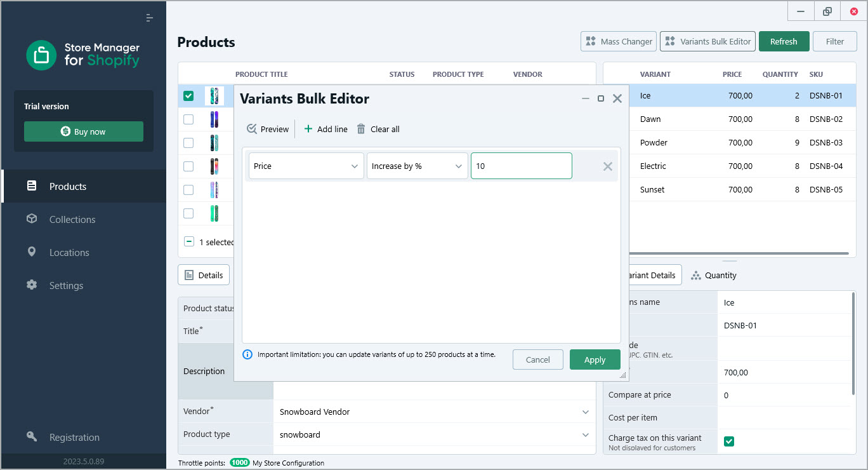Click the first product snowboard thumbnail
Viewport: 868px width, 470px height.
(x=214, y=96)
